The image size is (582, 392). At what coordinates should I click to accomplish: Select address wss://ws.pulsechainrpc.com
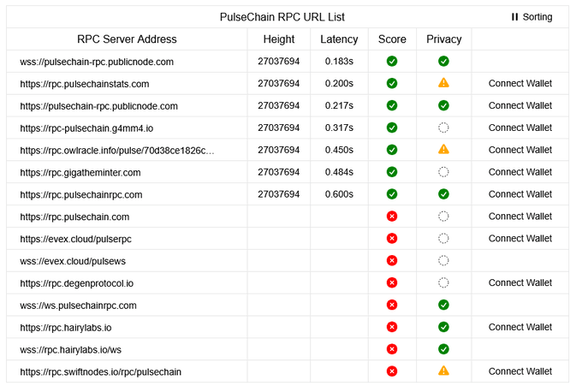78,306
